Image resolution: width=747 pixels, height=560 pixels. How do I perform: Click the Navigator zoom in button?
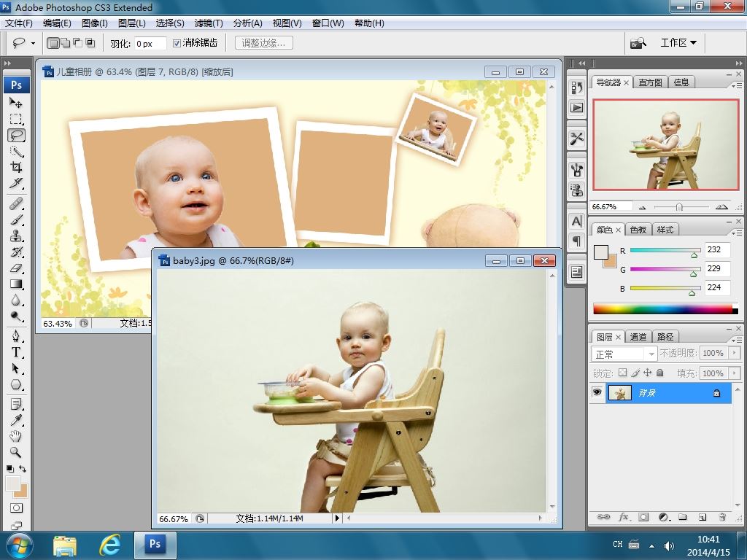[x=721, y=206]
